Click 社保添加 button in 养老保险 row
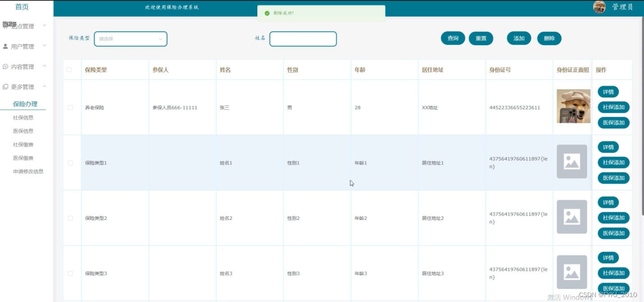Screen dimensions: 644x302 [x=614, y=107]
